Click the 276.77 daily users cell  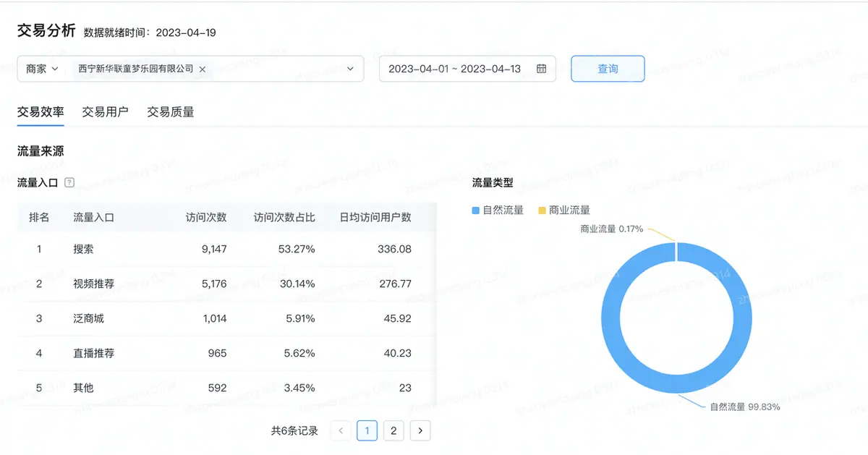click(394, 284)
